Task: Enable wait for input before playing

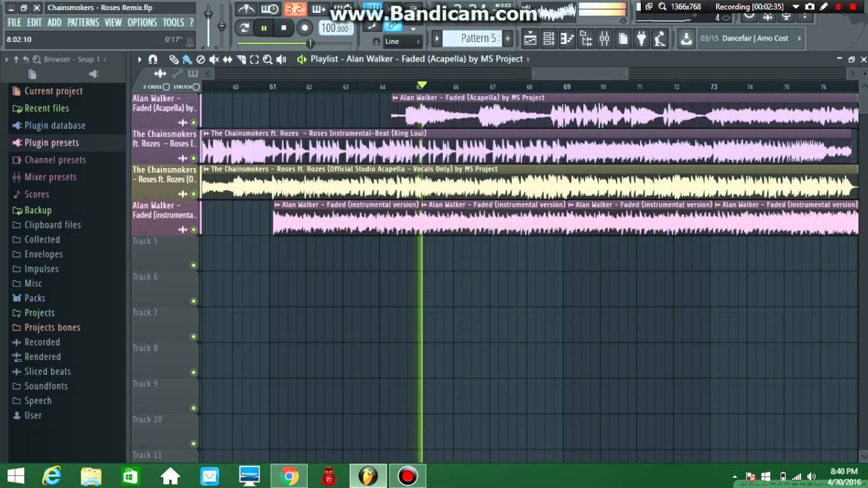Action: pyautogui.click(x=269, y=9)
